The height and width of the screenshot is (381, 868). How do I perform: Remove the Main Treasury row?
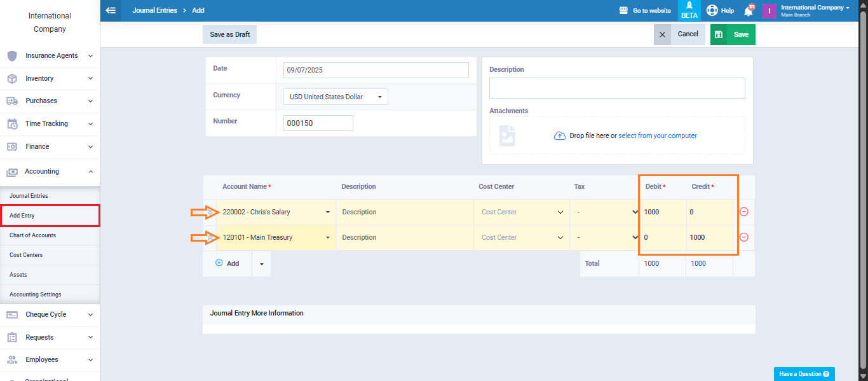(743, 237)
